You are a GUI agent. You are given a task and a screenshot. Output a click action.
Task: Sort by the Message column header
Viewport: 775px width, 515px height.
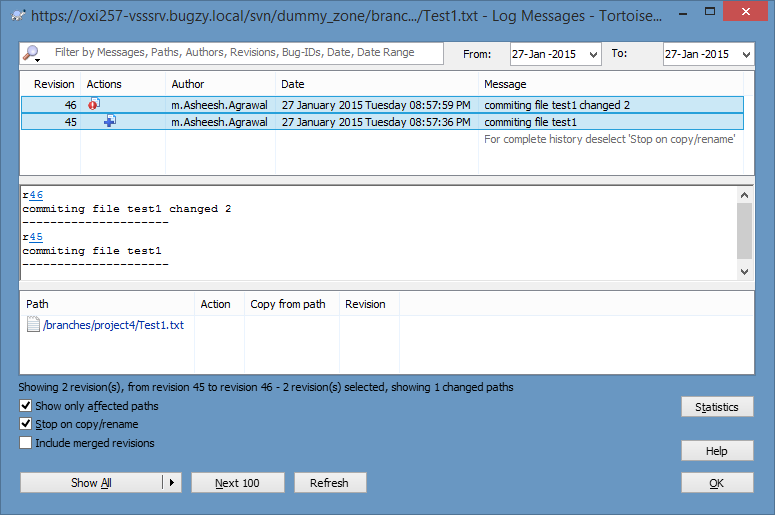point(611,84)
